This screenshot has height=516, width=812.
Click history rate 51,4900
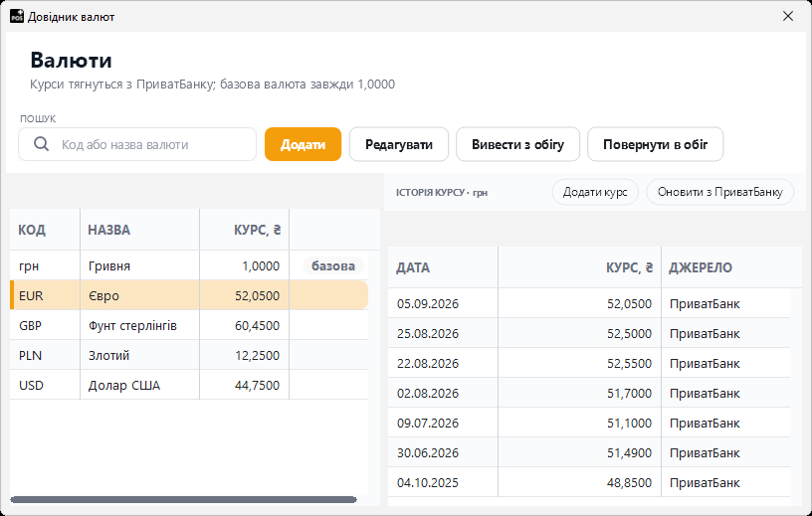click(x=629, y=452)
